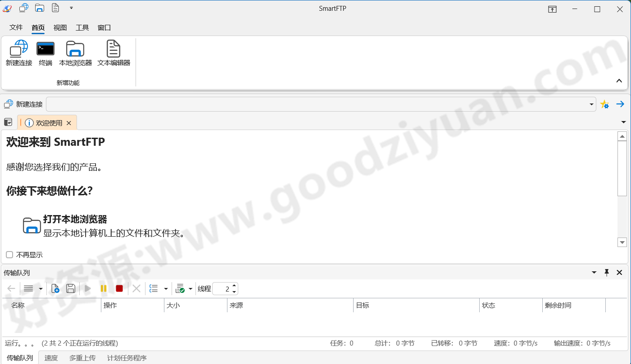Save the transfer queue with the disk icon
The height and width of the screenshot is (364, 631).
[x=71, y=288]
